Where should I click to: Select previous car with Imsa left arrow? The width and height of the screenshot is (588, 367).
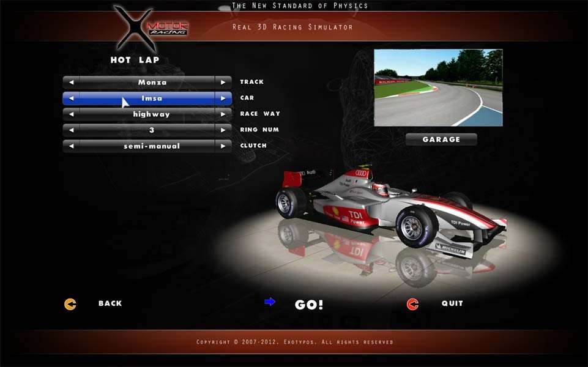click(71, 98)
